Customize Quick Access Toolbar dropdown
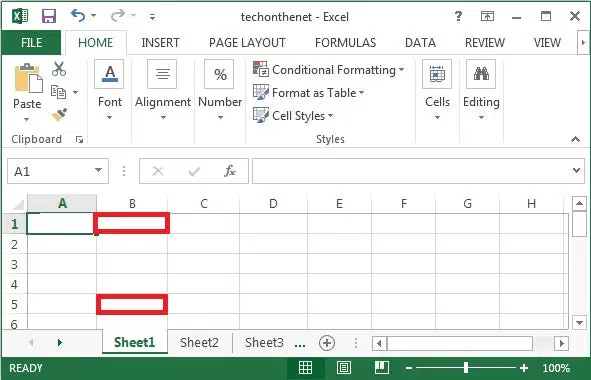This screenshot has width=591, height=380. click(x=152, y=17)
